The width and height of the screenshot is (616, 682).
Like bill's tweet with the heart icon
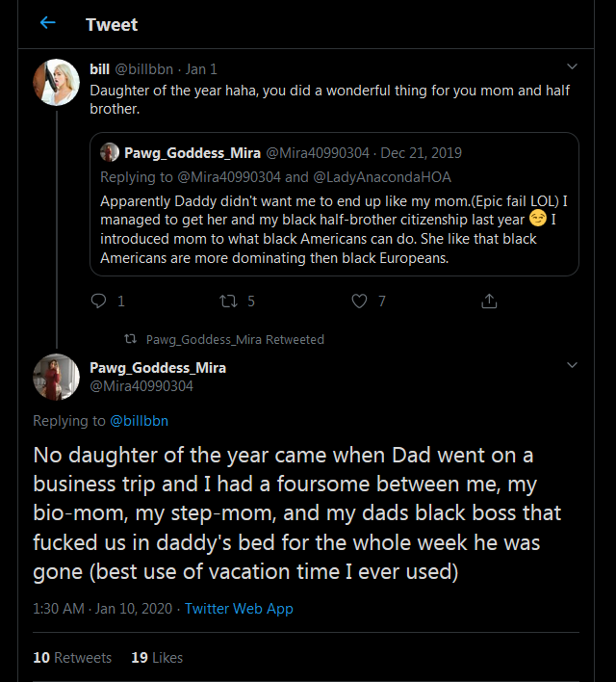[359, 302]
